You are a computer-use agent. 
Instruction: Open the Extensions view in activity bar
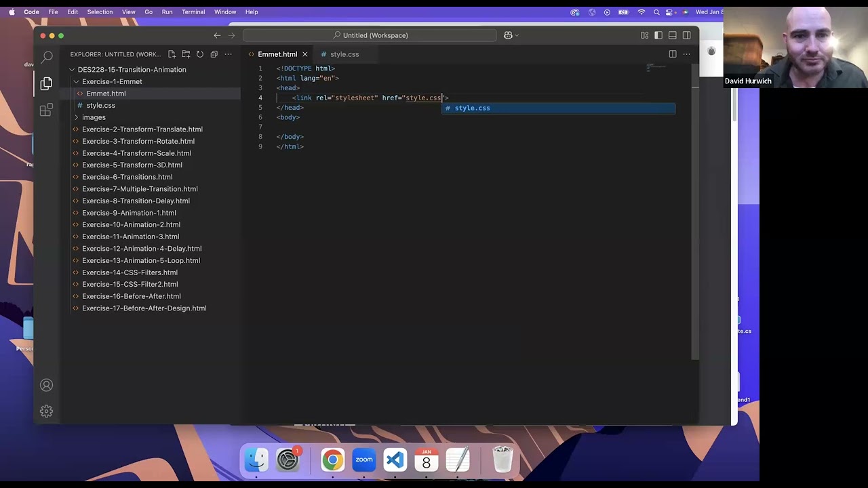click(x=46, y=110)
